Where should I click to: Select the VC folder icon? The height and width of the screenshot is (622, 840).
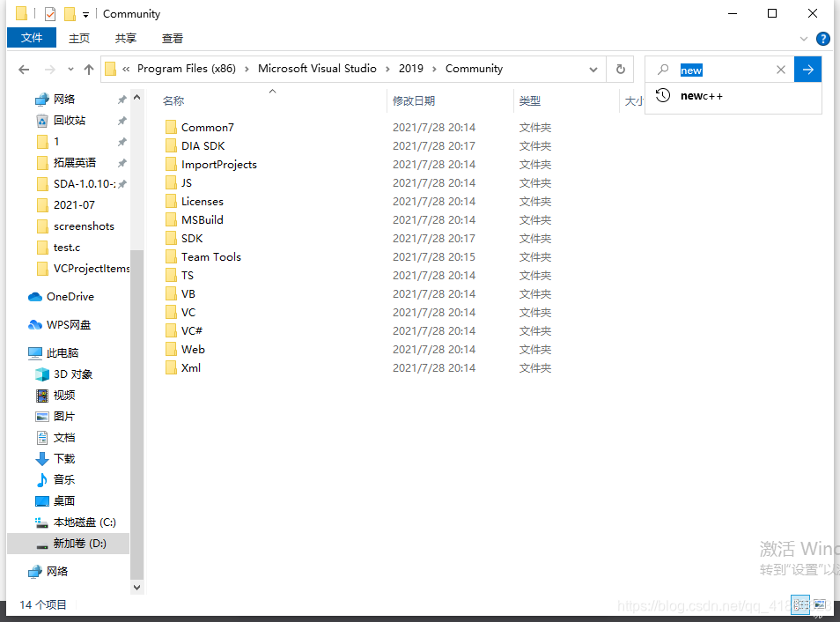171,313
